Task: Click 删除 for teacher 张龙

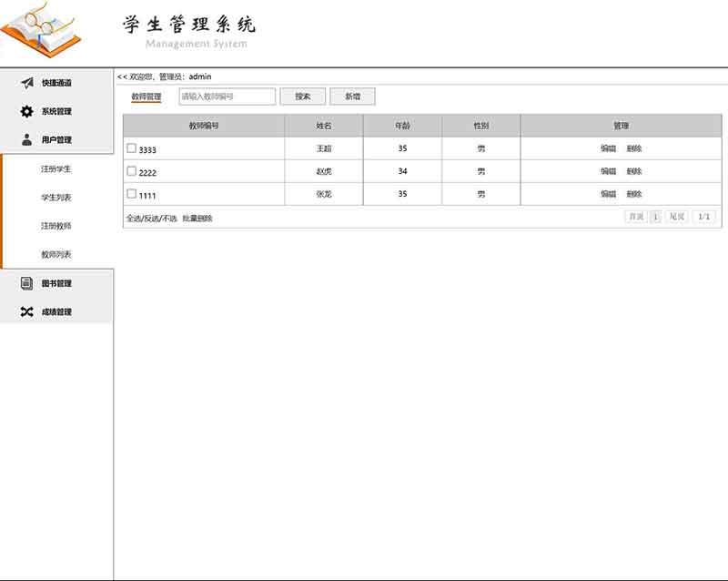Action: coord(634,194)
